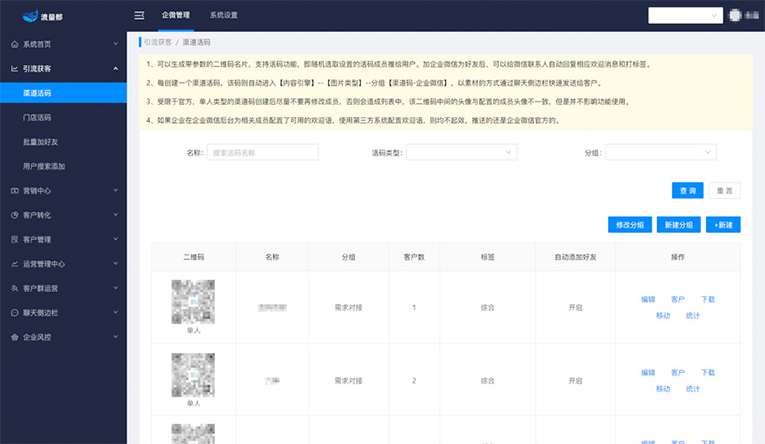Focus the 名称 search input field

[x=262, y=152]
